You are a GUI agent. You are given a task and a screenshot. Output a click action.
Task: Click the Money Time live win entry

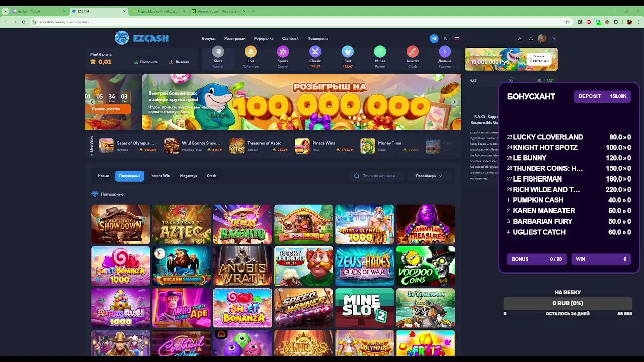point(389,146)
